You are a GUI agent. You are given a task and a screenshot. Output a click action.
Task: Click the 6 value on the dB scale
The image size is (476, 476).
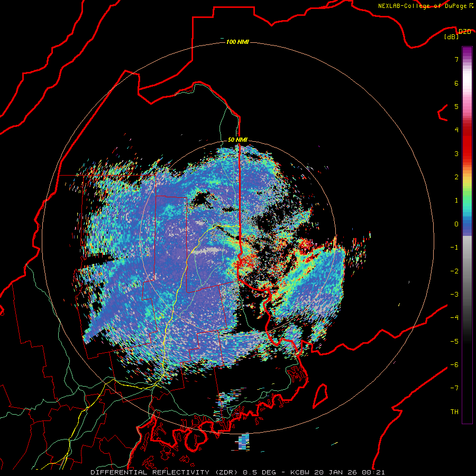coord(456,83)
